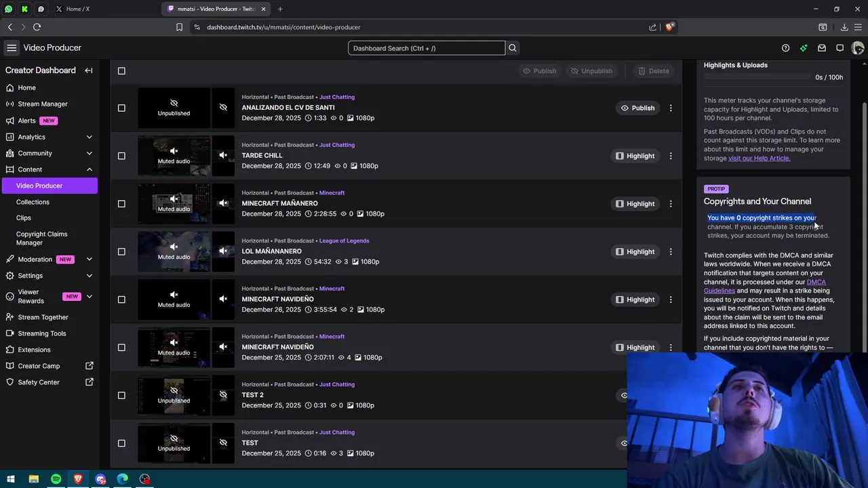The width and height of the screenshot is (868, 488).
Task: Publish ANALIZANDO EL CV DE SANTI video
Action: click(x=637, y=108)
